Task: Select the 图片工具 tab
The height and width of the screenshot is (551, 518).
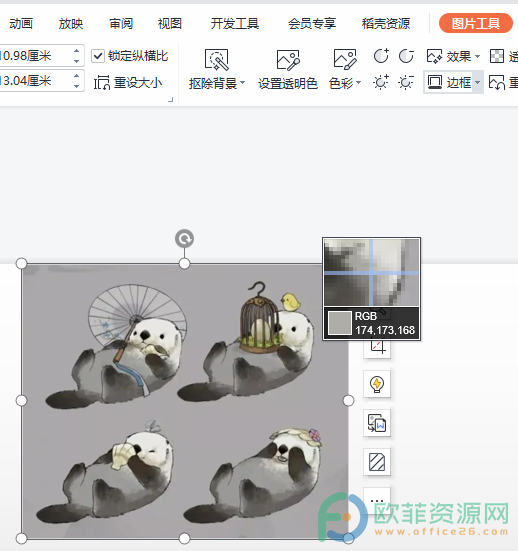Action: click(476, 23)
